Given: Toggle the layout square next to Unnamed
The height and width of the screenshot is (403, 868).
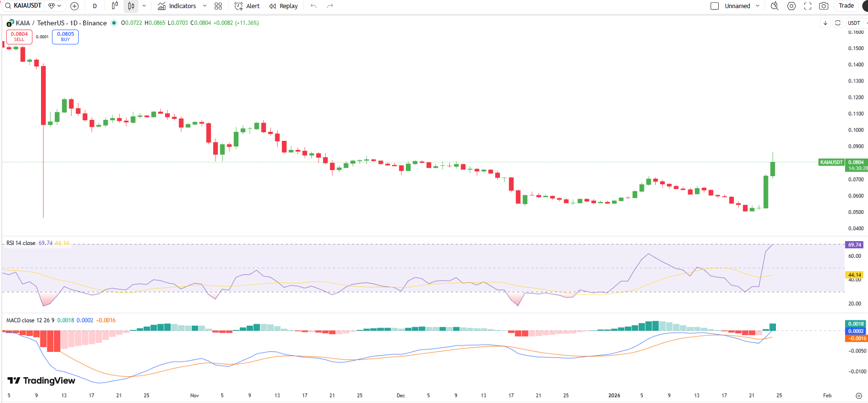Looking at the screenshot, I should (714, 6).
